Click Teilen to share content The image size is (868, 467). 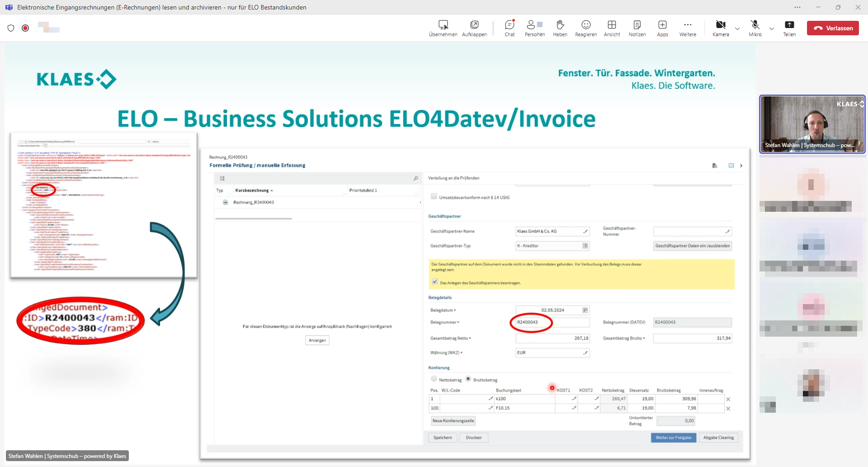(789, 28)
